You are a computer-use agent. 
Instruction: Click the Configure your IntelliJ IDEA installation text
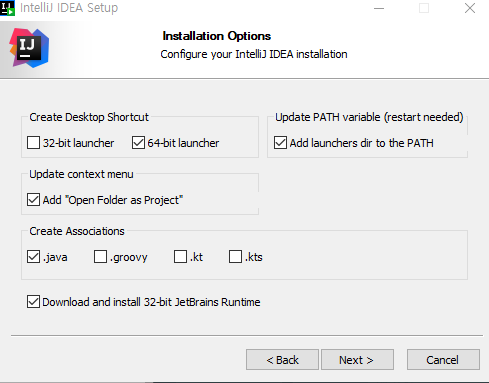click(254, 54)
